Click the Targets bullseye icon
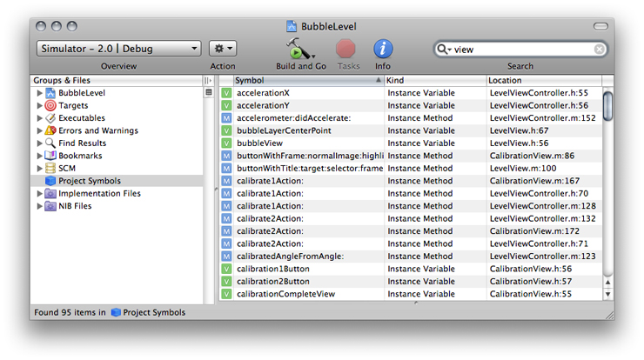 (x=50, y=105)
